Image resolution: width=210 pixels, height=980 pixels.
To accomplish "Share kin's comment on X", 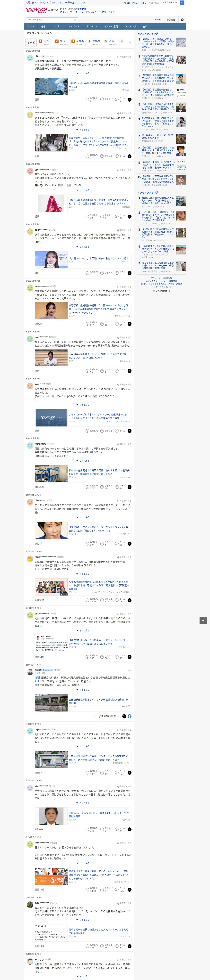I will [130, 829].
